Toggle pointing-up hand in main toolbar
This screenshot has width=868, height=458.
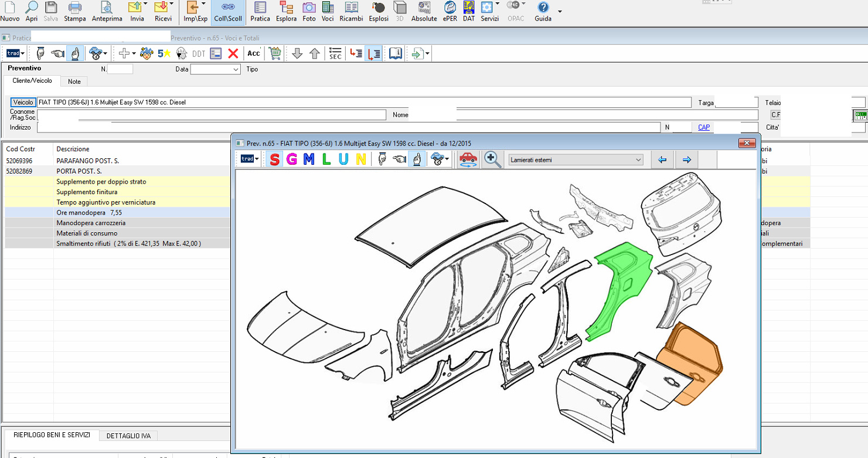click(75, 53)
